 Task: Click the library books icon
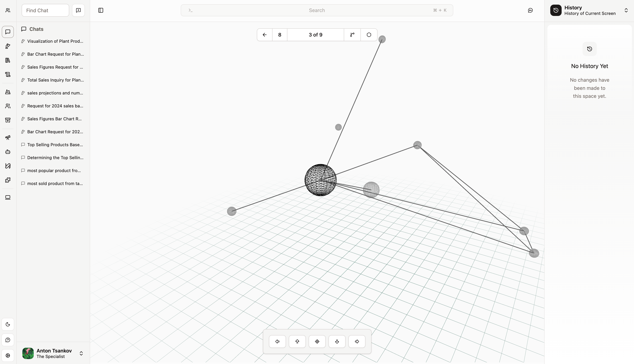(x=8, y=60)
